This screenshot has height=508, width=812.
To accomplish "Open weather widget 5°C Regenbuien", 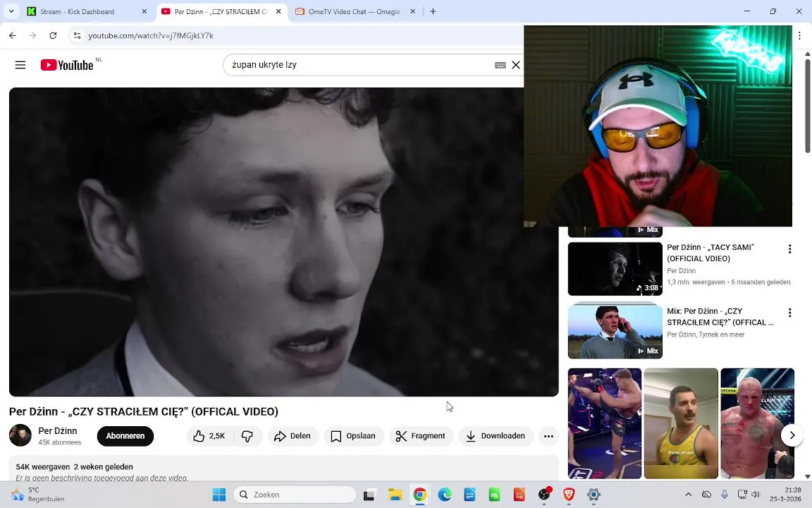I will pyautogui.click(x=38, y=495).
